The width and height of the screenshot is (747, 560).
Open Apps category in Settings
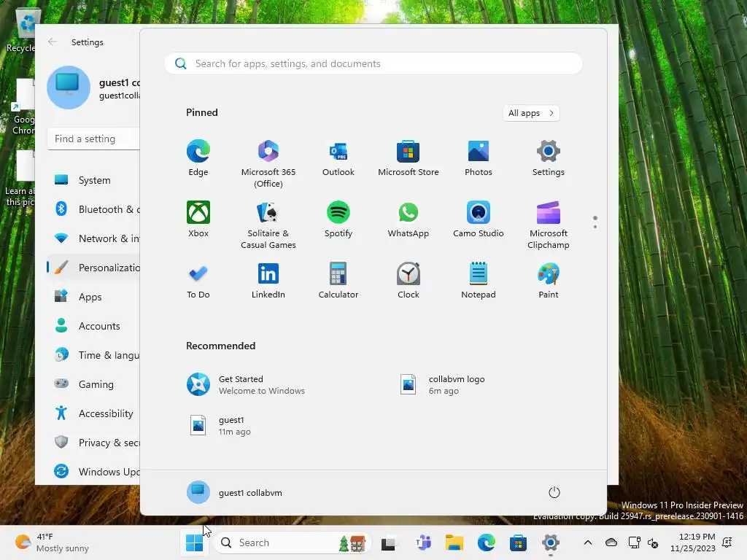tap(93, 297)
